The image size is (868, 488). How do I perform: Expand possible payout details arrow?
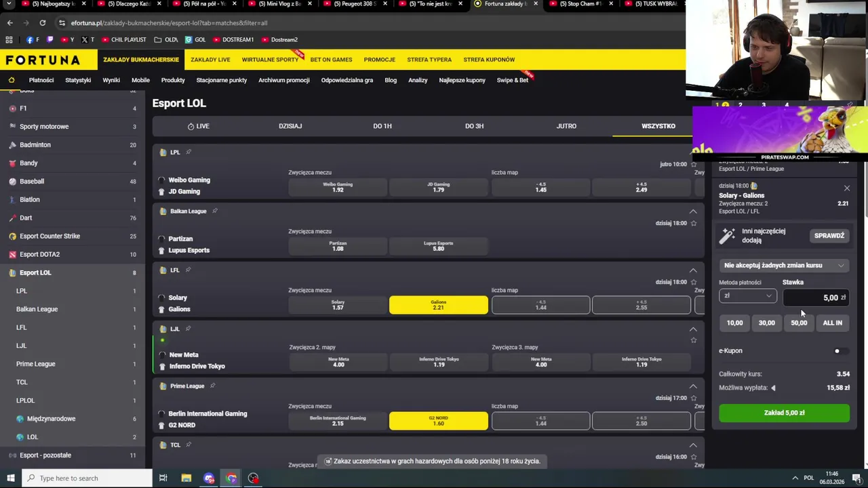point(773,388)
